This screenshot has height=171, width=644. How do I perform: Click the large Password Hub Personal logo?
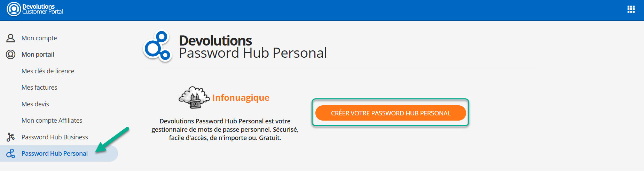pos(158,47)
